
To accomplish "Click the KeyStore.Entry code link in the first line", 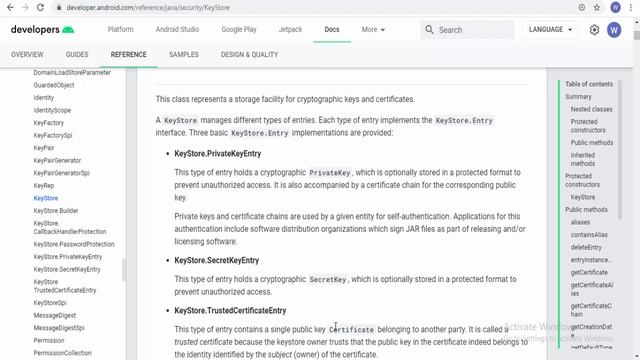I will coord(464,120).
